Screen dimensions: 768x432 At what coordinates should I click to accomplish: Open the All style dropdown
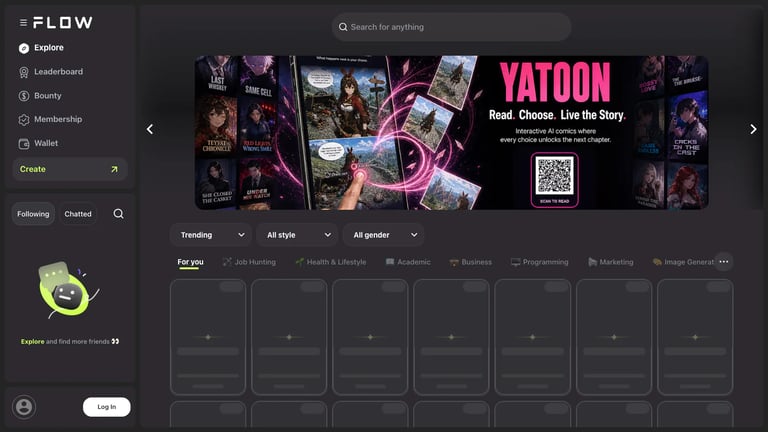pyautogui.click(x=297, y=235)
